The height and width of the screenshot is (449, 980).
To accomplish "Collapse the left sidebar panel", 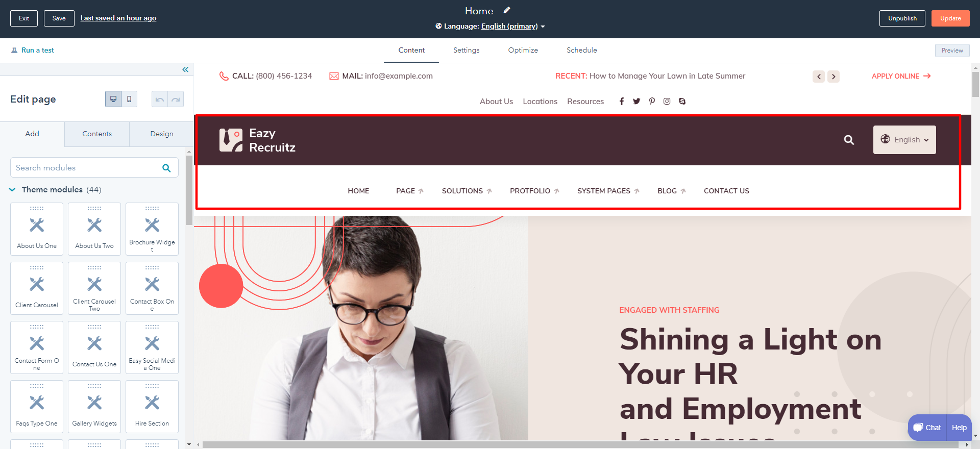I will [185, 69].
